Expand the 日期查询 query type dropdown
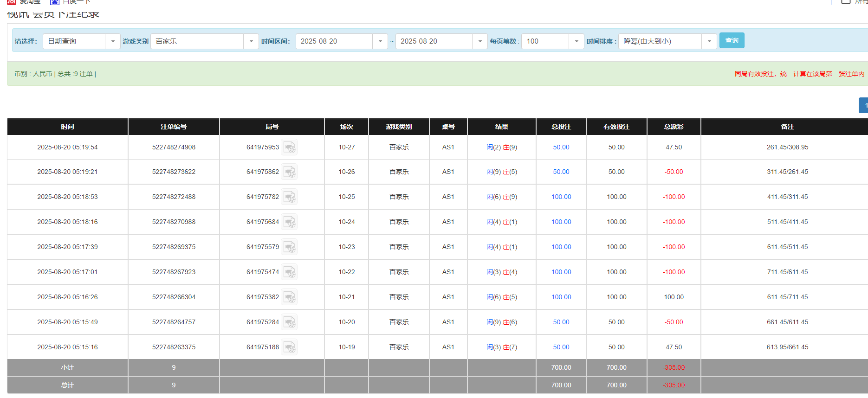The height and width of the screenshot is (398, 868). click(x=112, y=41)
